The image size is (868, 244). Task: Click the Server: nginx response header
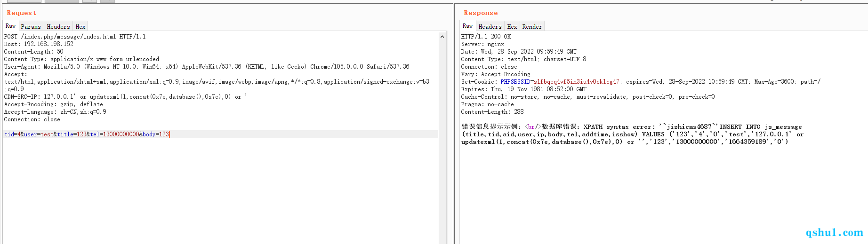click(x=482, y=44)
